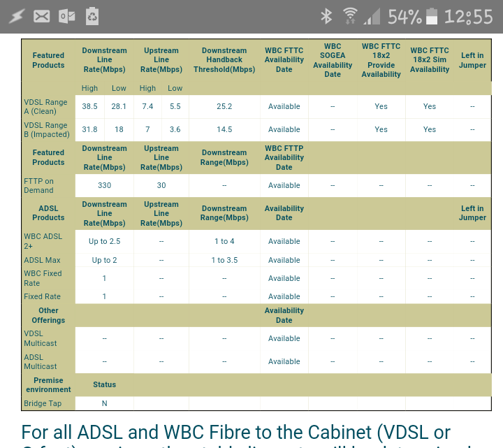Select the WBC Fixed Rate row label

click(43, 278)
